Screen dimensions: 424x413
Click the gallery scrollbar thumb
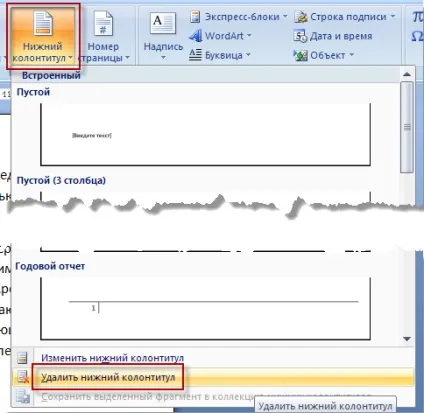tap(407, 127)
